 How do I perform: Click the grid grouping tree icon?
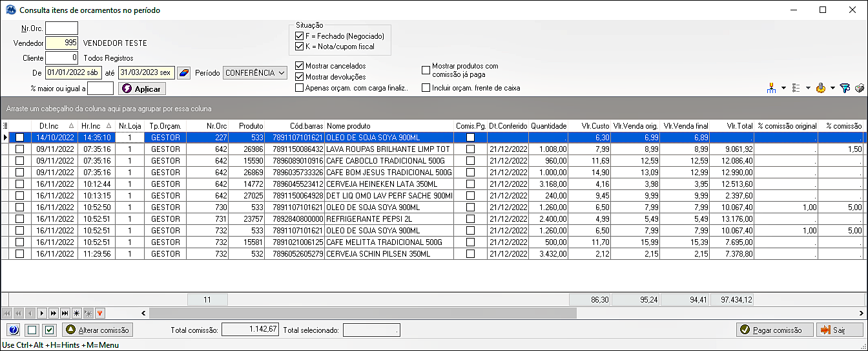point(772,88)
